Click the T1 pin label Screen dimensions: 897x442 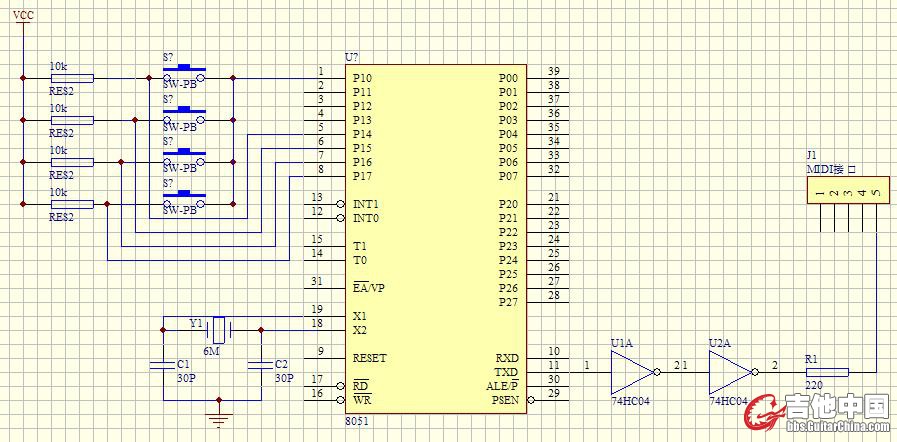click(359, 246)
